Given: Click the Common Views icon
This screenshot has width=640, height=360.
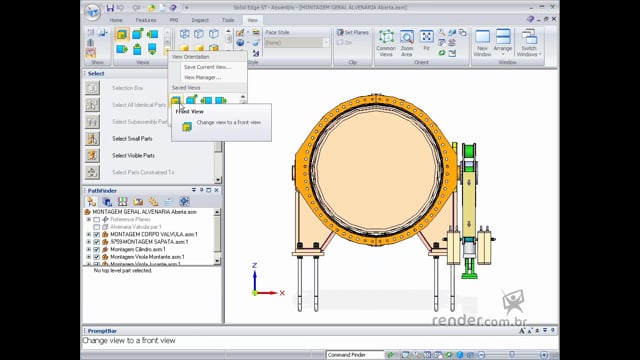Looking at the screenshot, I should click(x=386, y=43).
